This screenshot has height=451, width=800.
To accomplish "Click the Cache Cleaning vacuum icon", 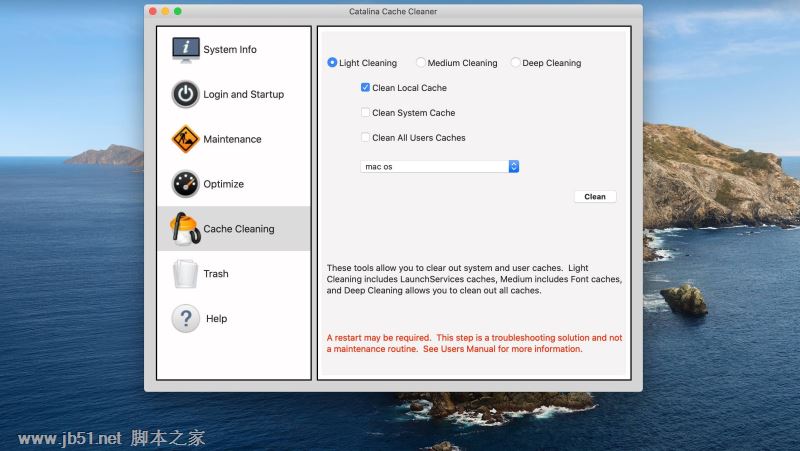I will (185, 229).
